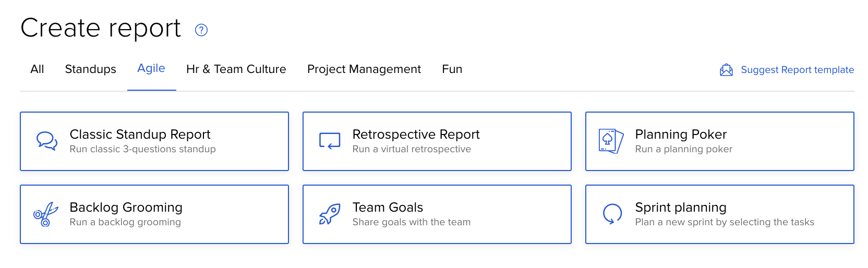
Task: Choose the Sprint planning template title
Action: click(x=681, y=208)
